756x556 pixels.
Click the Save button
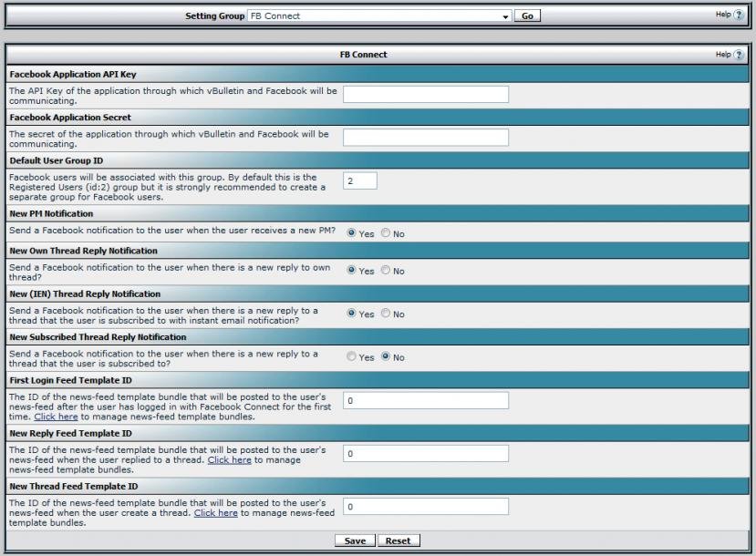(355, 541)
